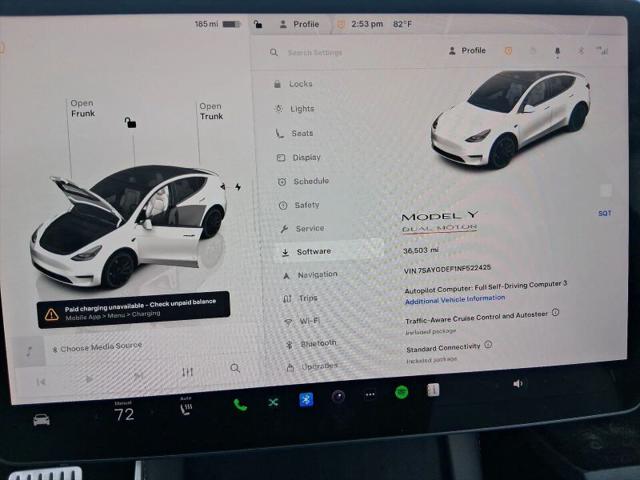The width and height of the screenshot is (640, 480).
Task: Tap the unlocked padlock in the status bar
Action: pyautogui.click(x=258, y=24)
